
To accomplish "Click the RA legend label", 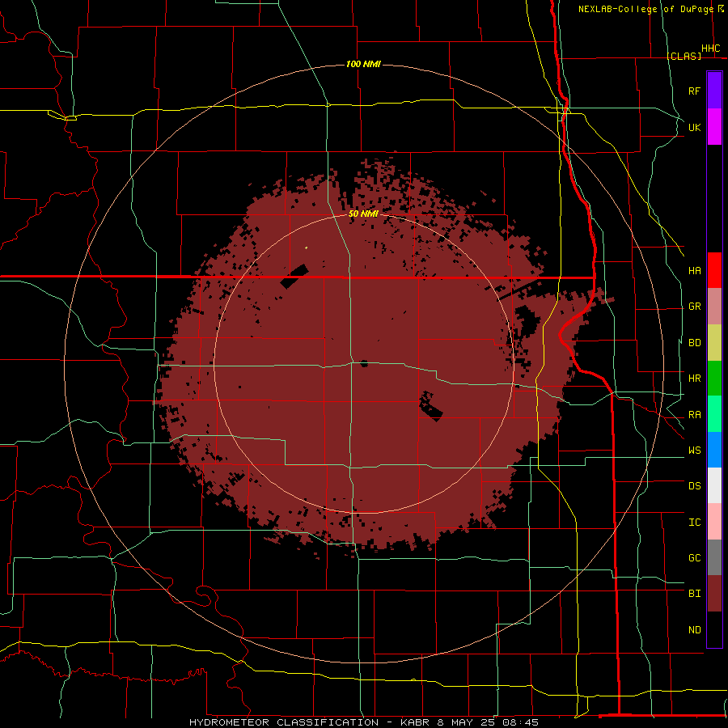I will pyautogui.click(x=695, y=415).
